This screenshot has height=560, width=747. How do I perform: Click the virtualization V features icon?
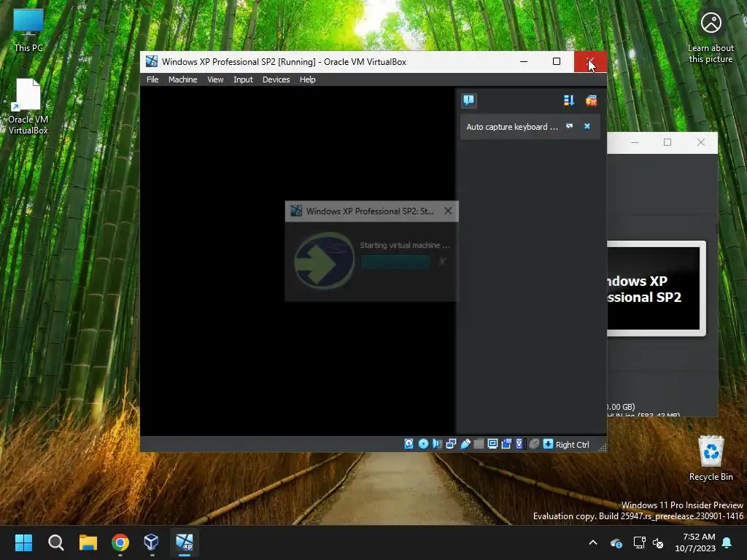pyautogui.click(x=519, y=444)
